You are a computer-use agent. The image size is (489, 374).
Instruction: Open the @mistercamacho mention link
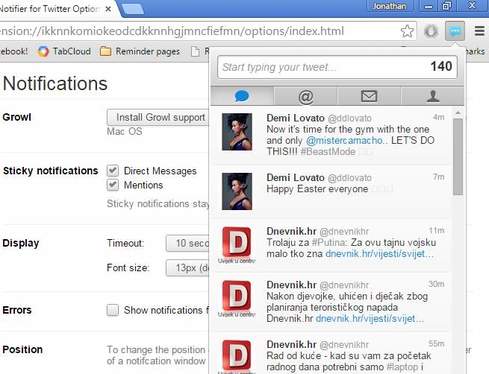(x=344, y=140)
